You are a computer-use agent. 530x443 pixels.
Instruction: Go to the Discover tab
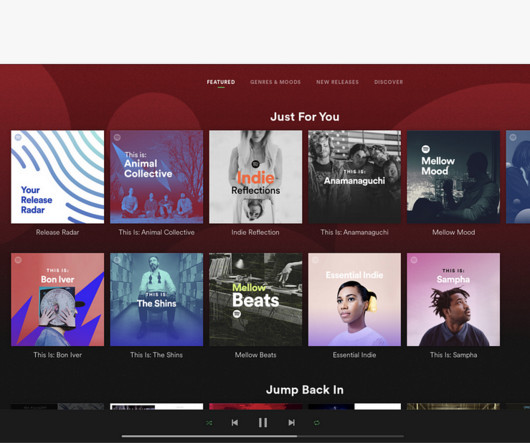(388, 82)
